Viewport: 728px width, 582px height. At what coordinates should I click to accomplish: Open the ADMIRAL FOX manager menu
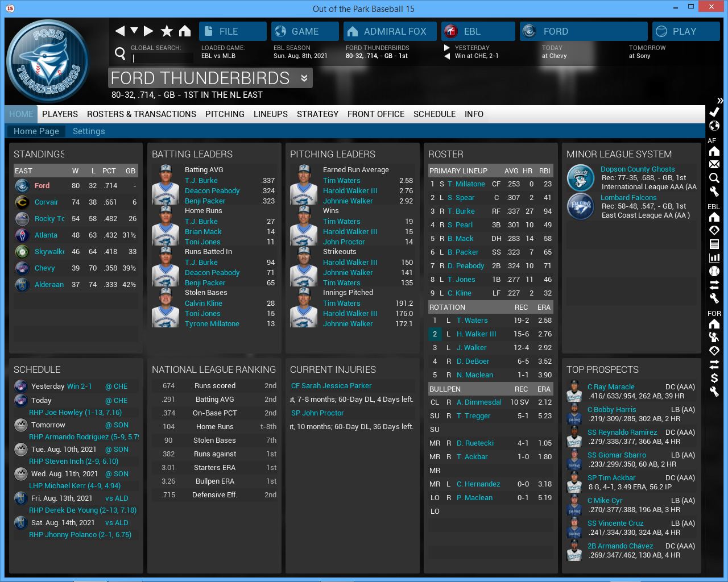(x=390, y=31)
